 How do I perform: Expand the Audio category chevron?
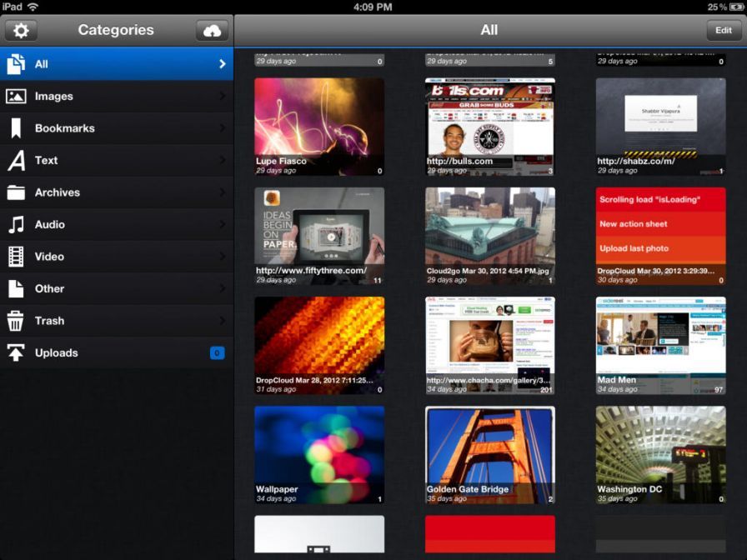222,224
